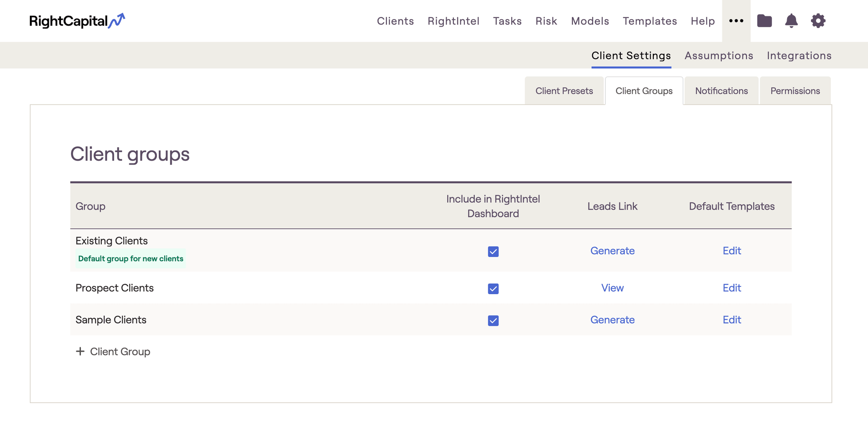Open the three-dot more menu

pos(736,21)
